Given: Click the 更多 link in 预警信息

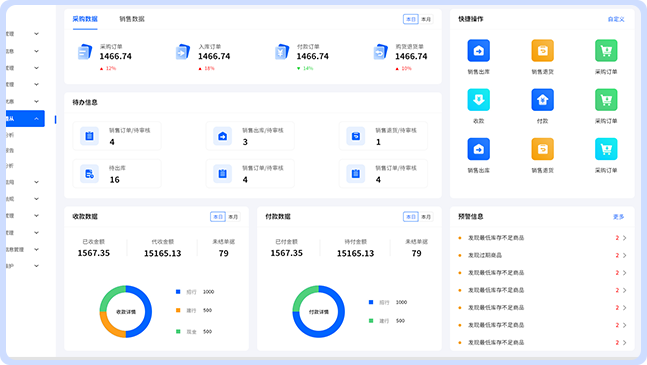Looking at the screenshot, I should 619,217.
